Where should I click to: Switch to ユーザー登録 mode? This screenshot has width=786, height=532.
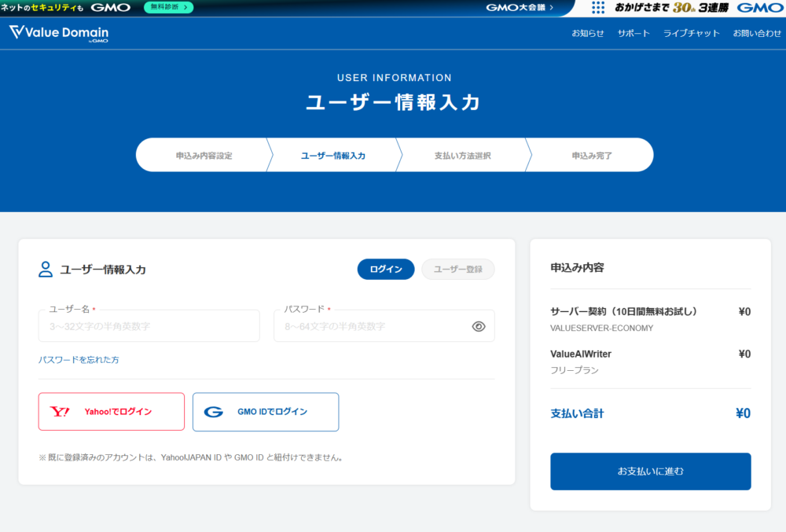click(457, 269)
